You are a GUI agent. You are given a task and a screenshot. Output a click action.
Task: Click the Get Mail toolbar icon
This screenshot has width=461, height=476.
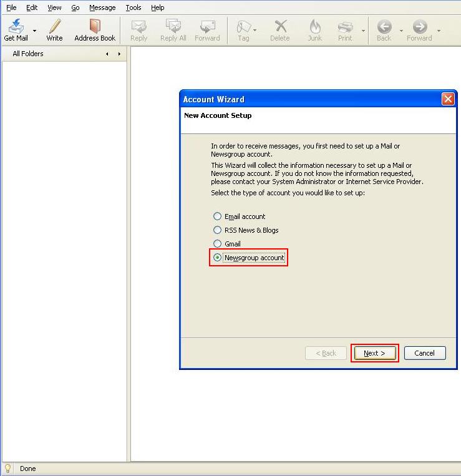click(x=16, y=27)
